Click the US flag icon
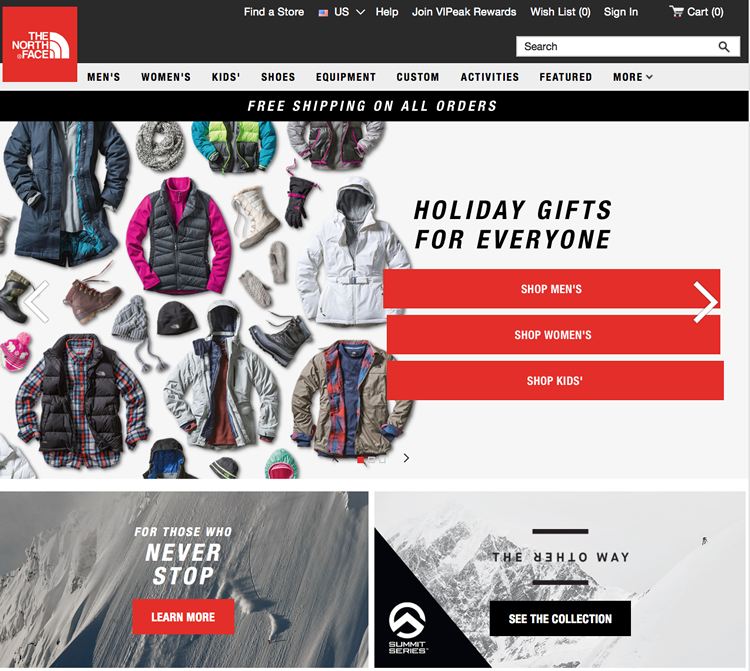Screen dimensions: 750x671 pyautogui.click(x=323, y=12)
